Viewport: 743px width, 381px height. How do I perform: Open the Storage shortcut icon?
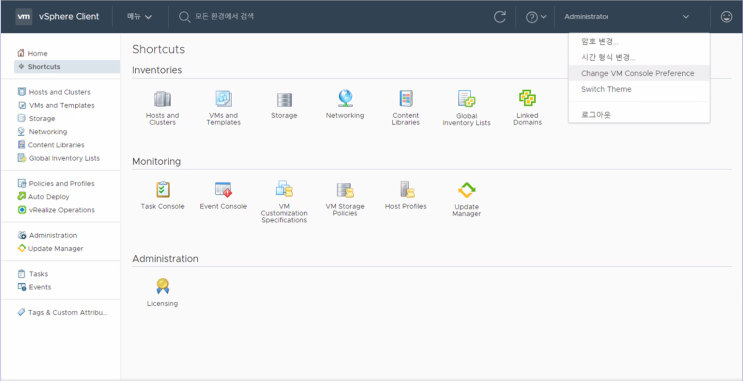[284, 100]
